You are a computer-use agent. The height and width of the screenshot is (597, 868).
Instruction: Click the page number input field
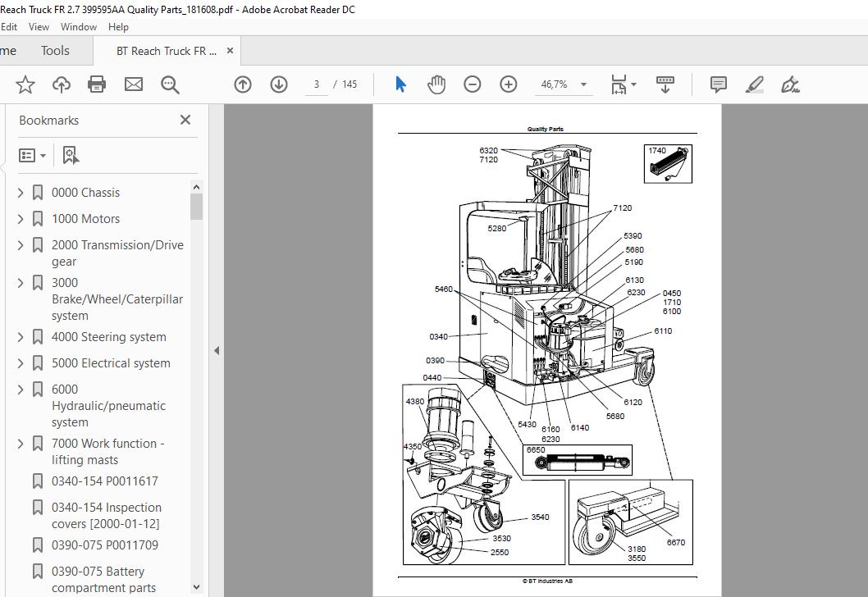(317, 84)
